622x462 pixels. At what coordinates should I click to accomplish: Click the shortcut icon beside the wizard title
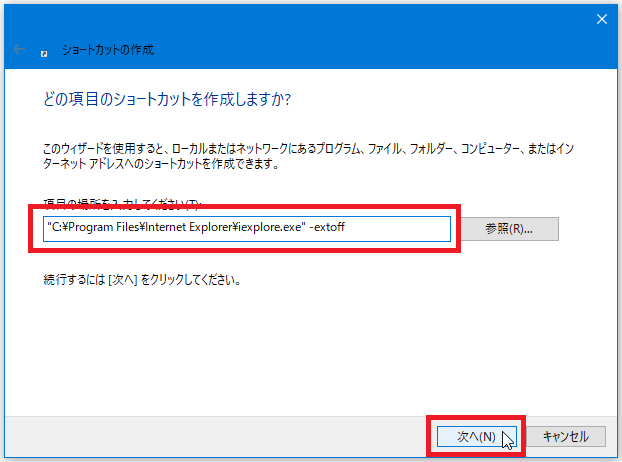46,49
